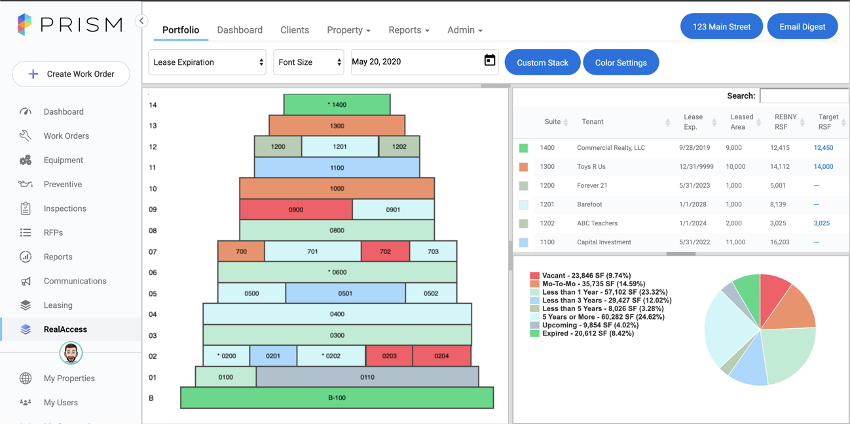Open the Lease Expiration dropdown
Screen dimensions: 850x424
[207, 62]
